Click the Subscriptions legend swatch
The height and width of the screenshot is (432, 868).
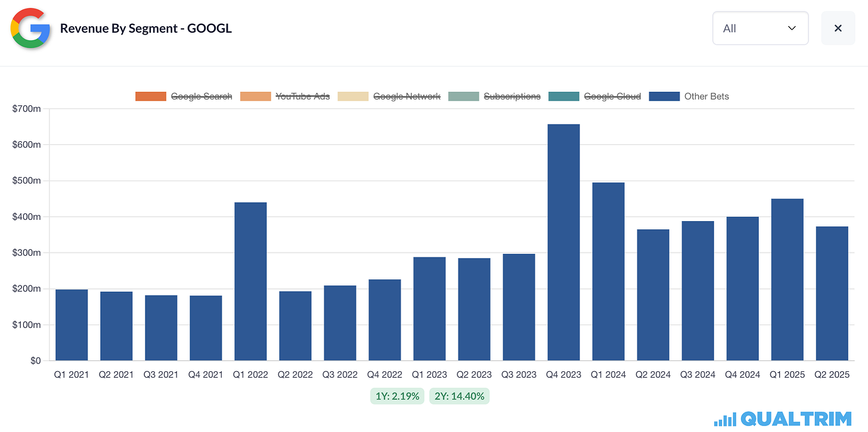464,96
